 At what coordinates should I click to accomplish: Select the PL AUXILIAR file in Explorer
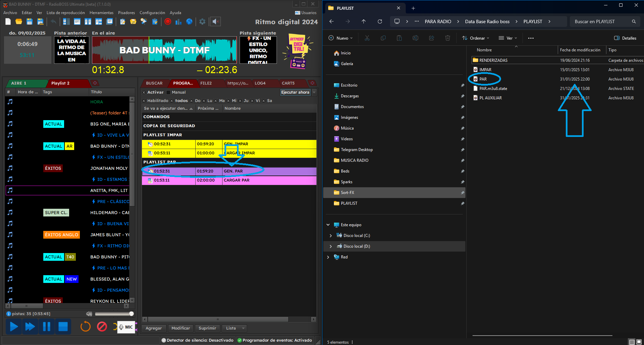tap(490, 98)
